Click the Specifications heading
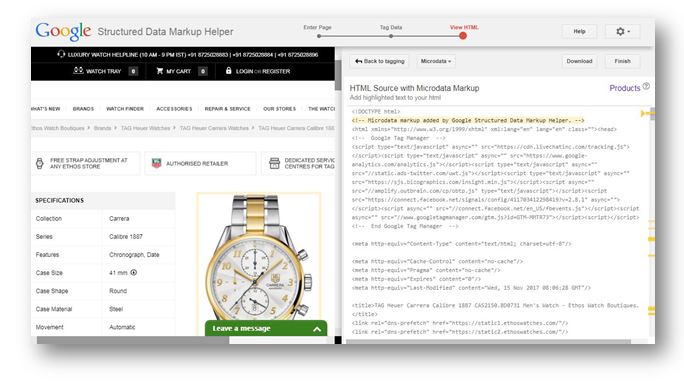This screenshot has height=384, width=684. pos(60,200)
